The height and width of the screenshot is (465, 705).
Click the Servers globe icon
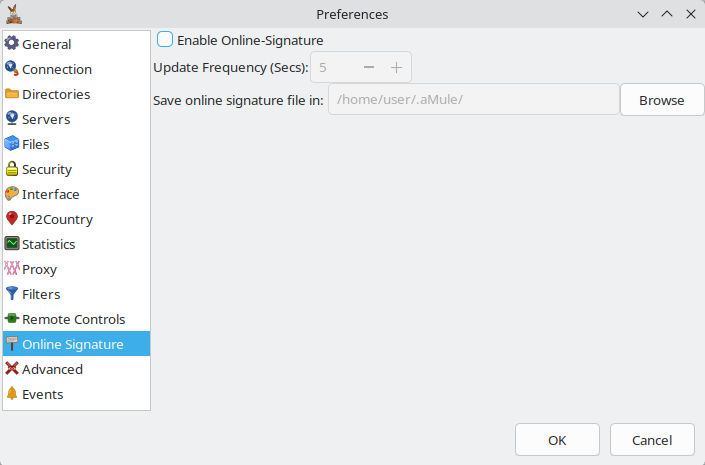click(12, 118)
